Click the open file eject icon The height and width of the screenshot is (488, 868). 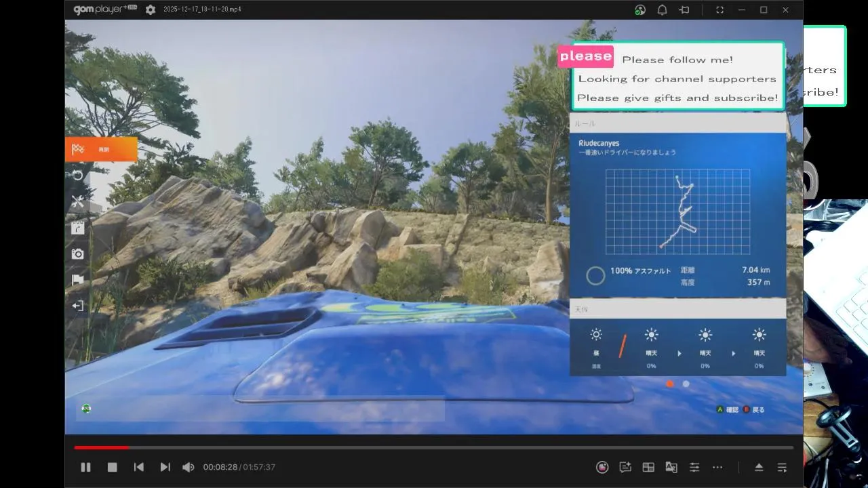tap(759, 467)
